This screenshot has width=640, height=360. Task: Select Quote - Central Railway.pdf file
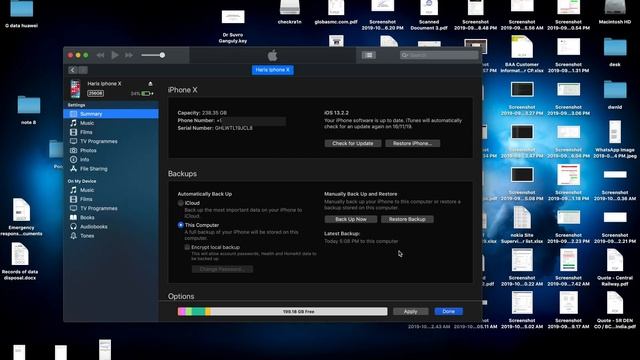[x=615, y=267]
